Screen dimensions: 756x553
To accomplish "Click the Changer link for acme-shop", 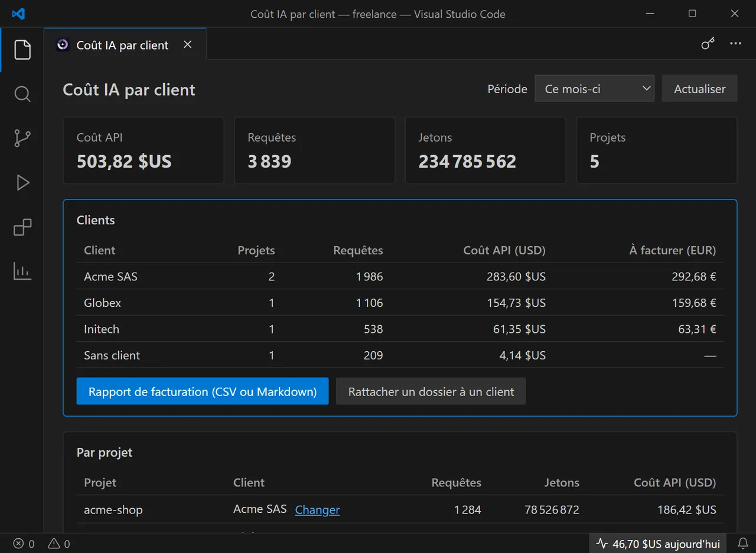I will pyautogui.click(x=317, y=509).
